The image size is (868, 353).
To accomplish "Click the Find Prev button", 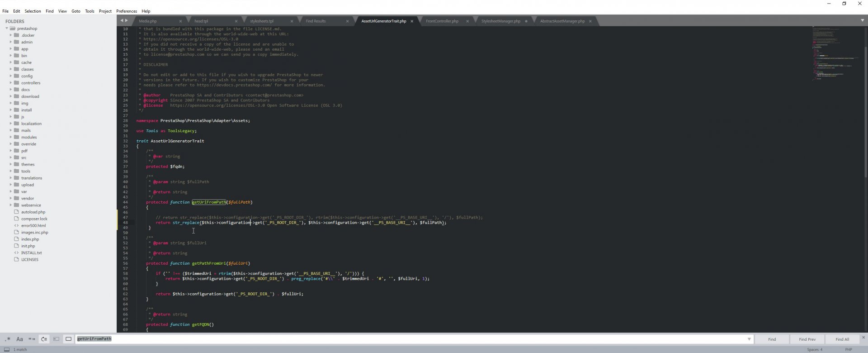I will pos(807,339).
